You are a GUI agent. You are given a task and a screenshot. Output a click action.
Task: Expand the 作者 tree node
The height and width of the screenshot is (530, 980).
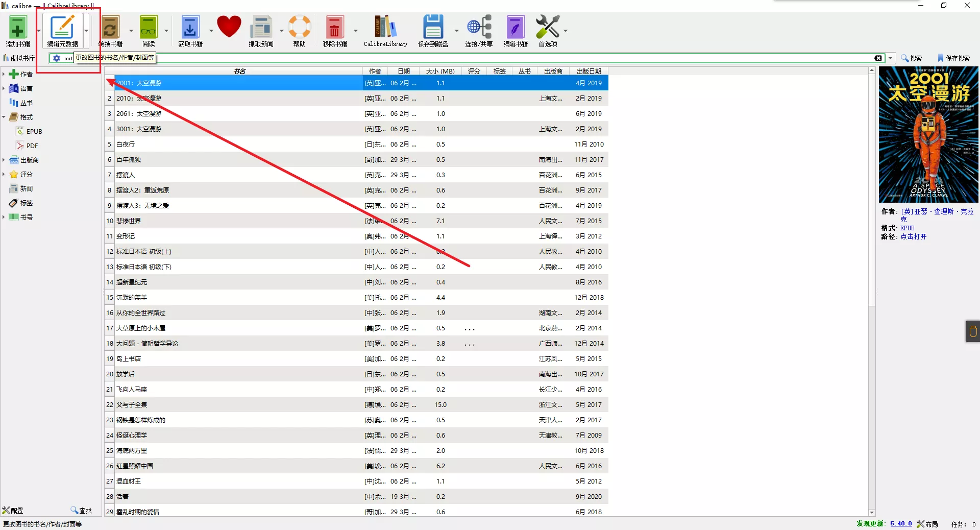4,74
